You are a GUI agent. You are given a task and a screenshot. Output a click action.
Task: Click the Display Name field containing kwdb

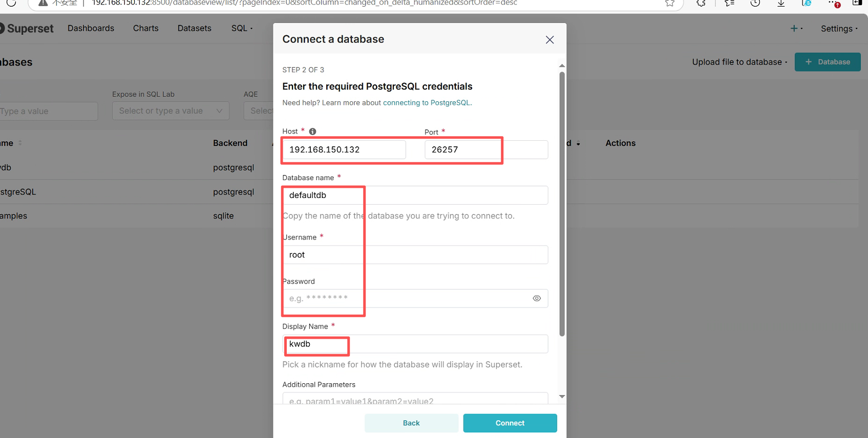(x=415, y=344)
